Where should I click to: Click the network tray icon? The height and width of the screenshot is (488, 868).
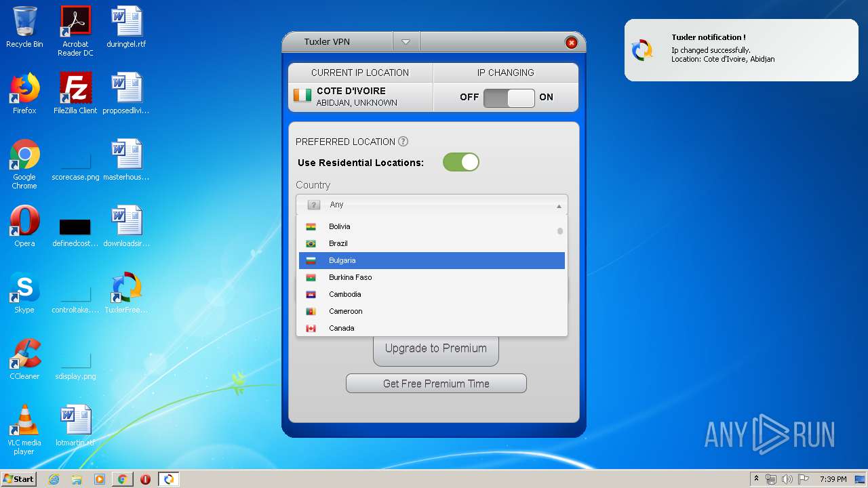click(x=771, y=479)
